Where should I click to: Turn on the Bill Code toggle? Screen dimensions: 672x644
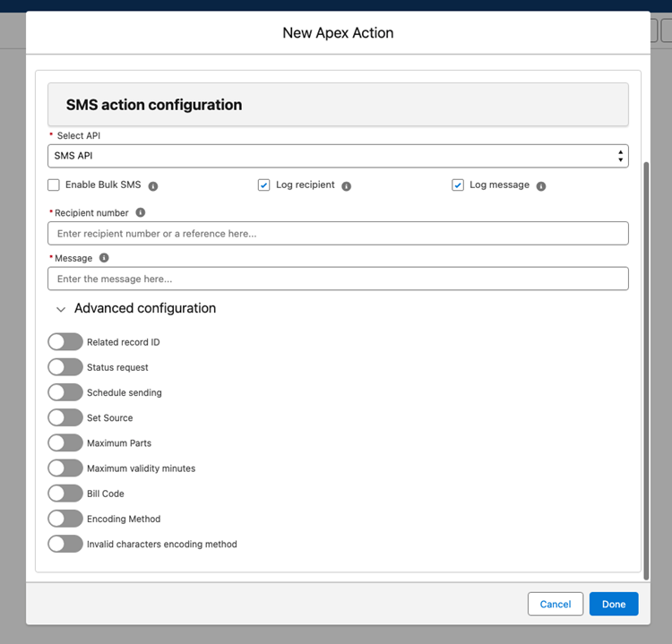pyautogui.click(x=65, y=494)
